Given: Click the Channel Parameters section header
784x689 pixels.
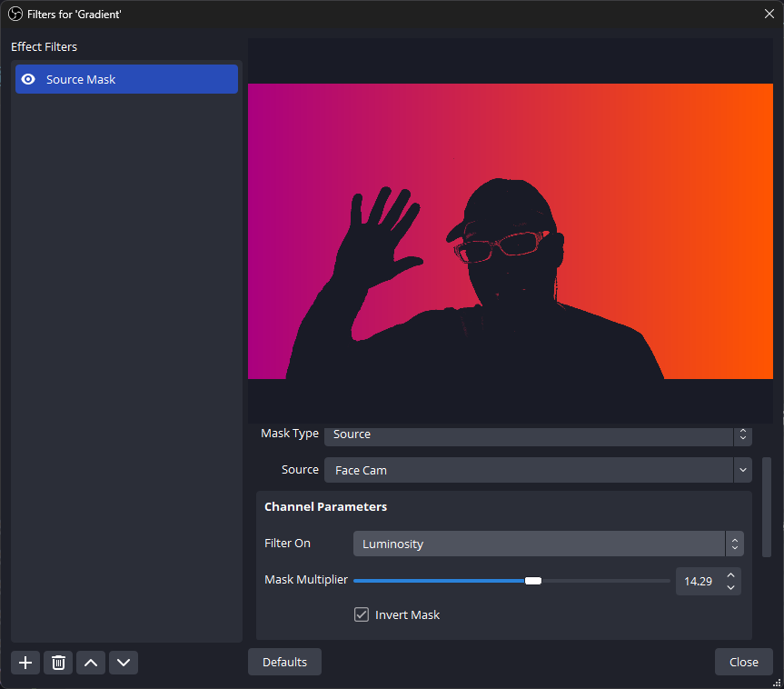Looking at the screenshot, I should [x=325, y=506].
